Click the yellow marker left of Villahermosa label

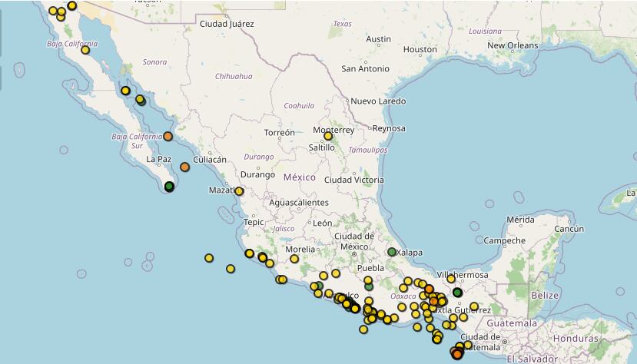tap(451, 279)
